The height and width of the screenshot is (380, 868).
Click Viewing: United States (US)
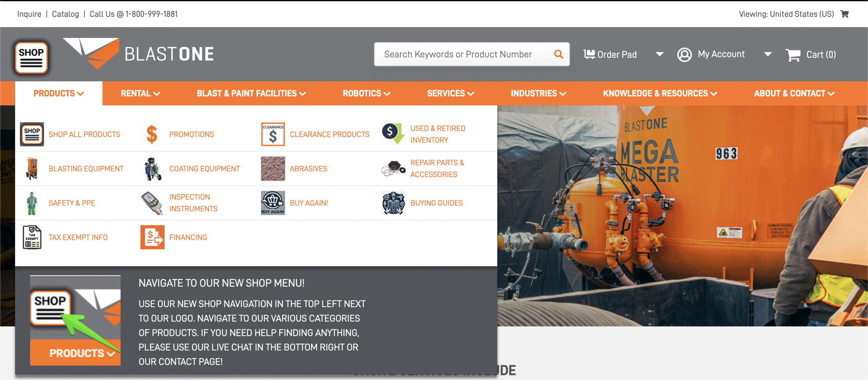pyautogui.click(x=786, y=14)
